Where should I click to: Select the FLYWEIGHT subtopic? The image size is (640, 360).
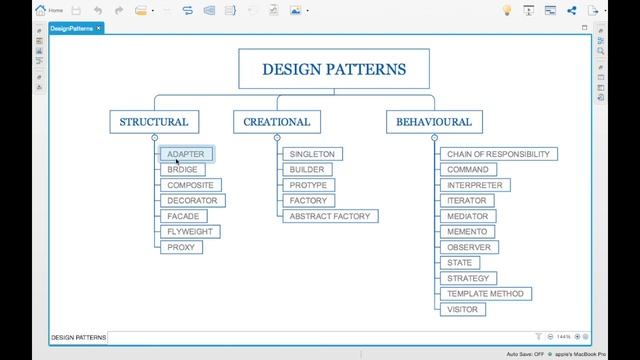[x=190, y=232]
